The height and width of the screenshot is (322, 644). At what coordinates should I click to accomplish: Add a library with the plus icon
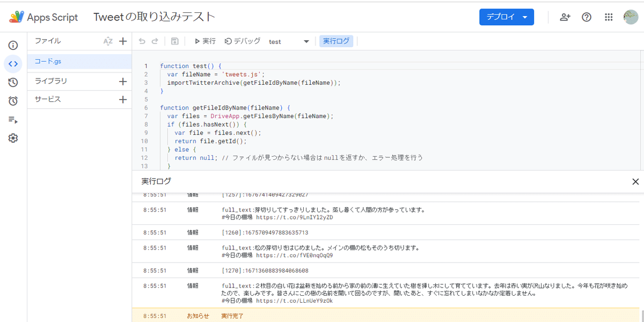tap(123, 82)
